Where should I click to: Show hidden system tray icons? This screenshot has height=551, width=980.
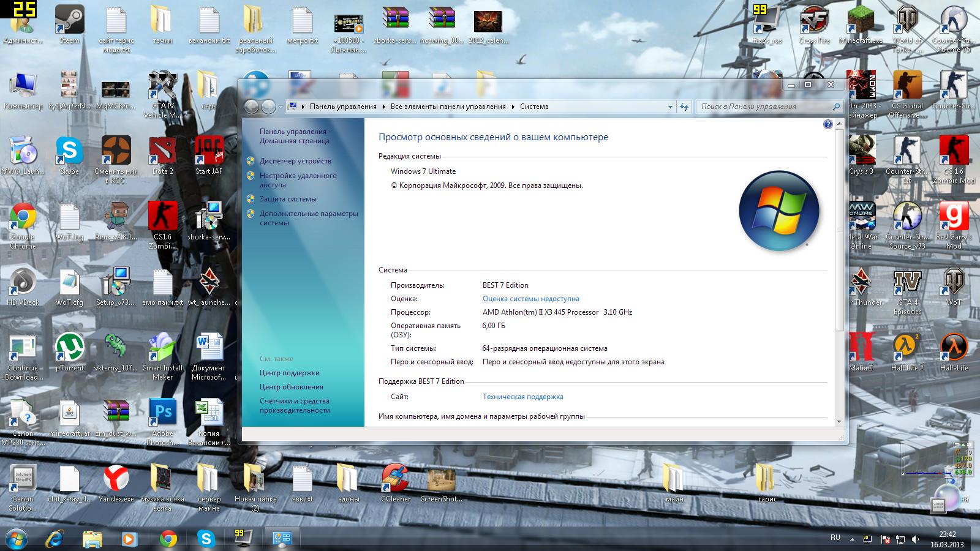click(x=851, y=539)
